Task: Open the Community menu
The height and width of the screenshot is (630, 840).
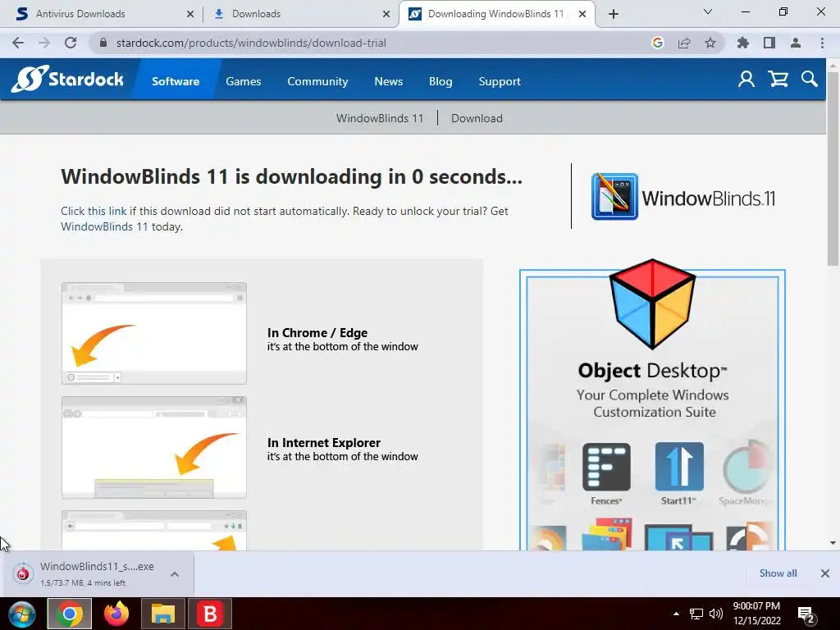Action: [317, 81]
